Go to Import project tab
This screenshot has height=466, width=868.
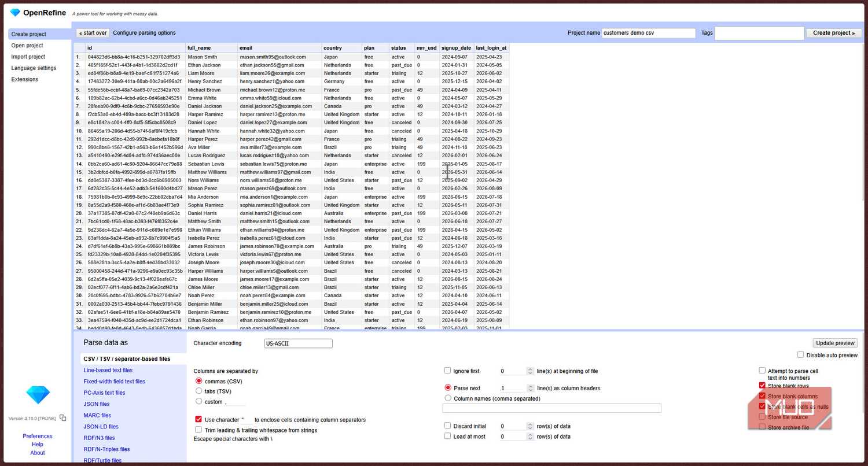point(28,57)
